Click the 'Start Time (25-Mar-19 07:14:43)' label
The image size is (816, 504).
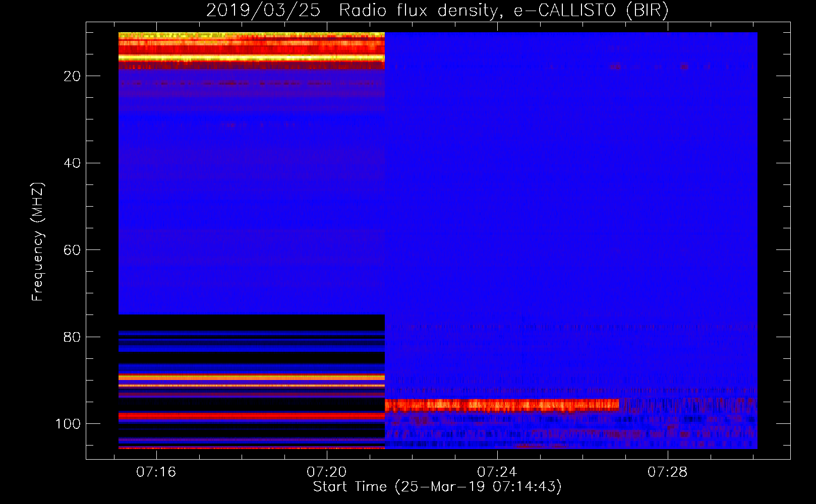pyautogui.click(x=437, y=486)
